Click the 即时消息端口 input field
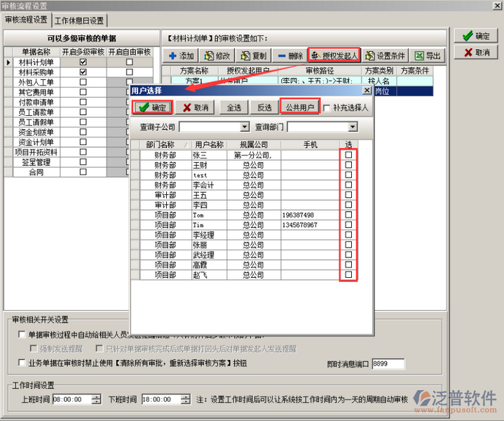Viewport: 504px width, 421px height. (x=388, y=363)
